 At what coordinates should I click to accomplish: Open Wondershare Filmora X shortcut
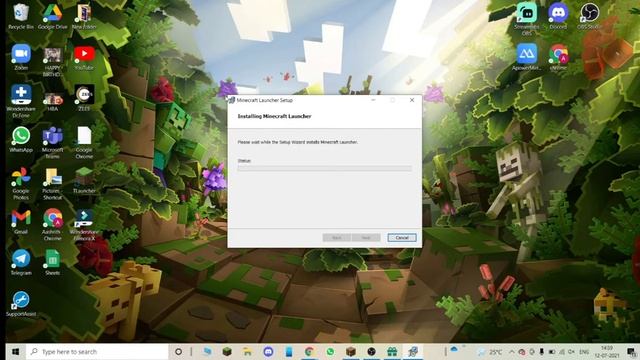click(x=84, y=224)
